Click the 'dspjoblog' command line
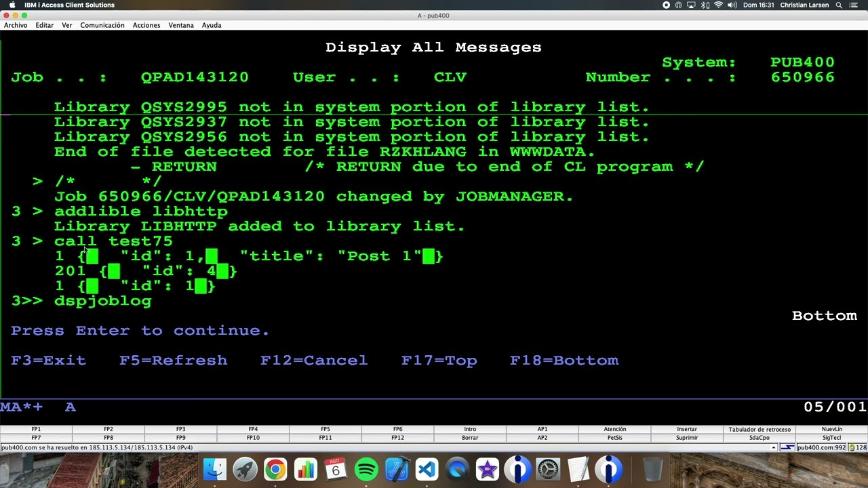The height and width of the screenshot is (488, 868). point(103,301)
